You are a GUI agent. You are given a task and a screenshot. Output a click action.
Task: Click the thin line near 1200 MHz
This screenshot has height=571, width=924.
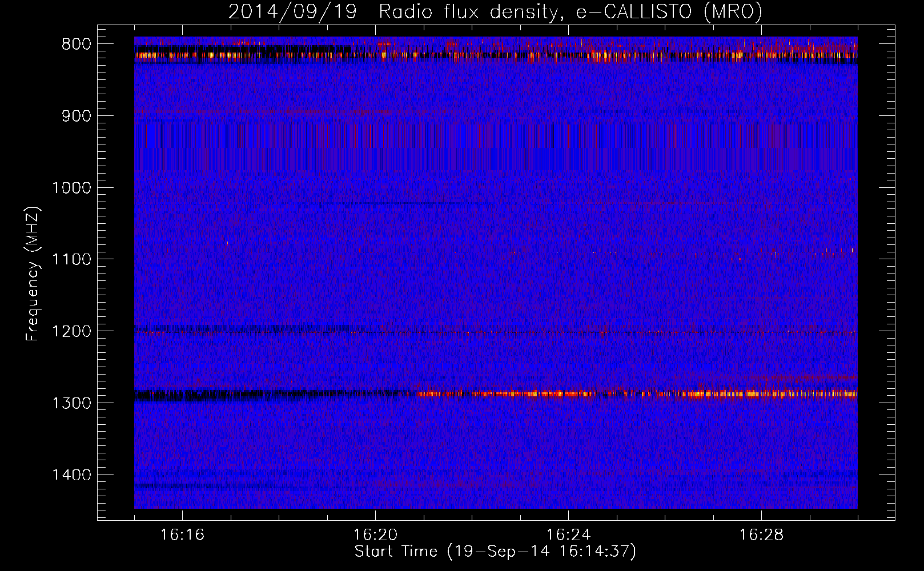(x=496, y=332)
